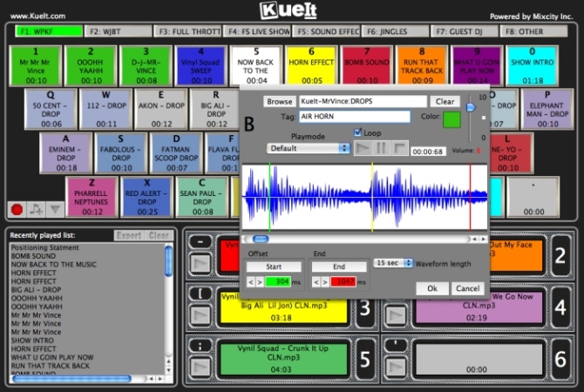
Task: Click the Tag field containing AIR HORN
Action: pos(355,117)
